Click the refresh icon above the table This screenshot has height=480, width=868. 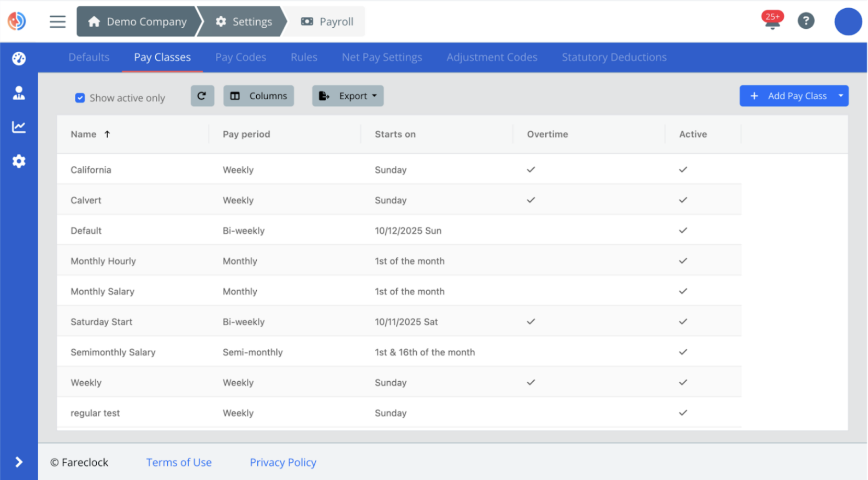pyautogui.click(x=202, y=96)
